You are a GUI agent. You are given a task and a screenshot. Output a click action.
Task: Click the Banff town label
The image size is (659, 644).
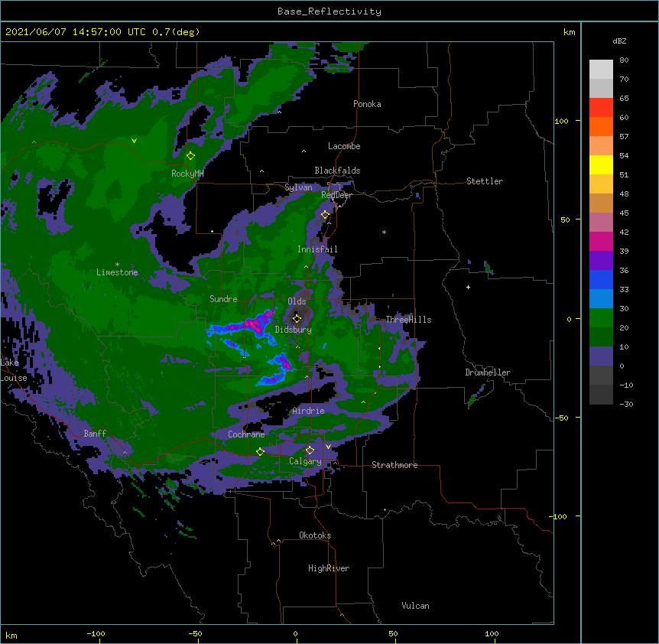coord(95,434)
